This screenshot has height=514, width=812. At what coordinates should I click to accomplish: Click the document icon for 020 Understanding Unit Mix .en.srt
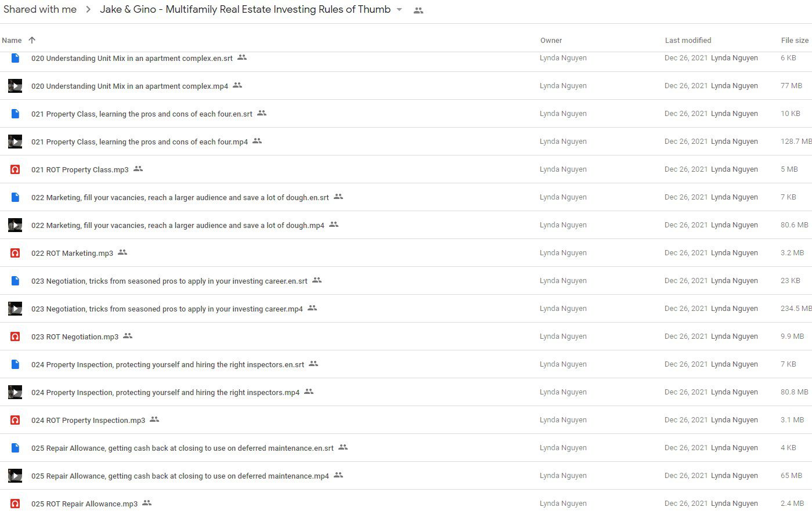coord(15,58)
